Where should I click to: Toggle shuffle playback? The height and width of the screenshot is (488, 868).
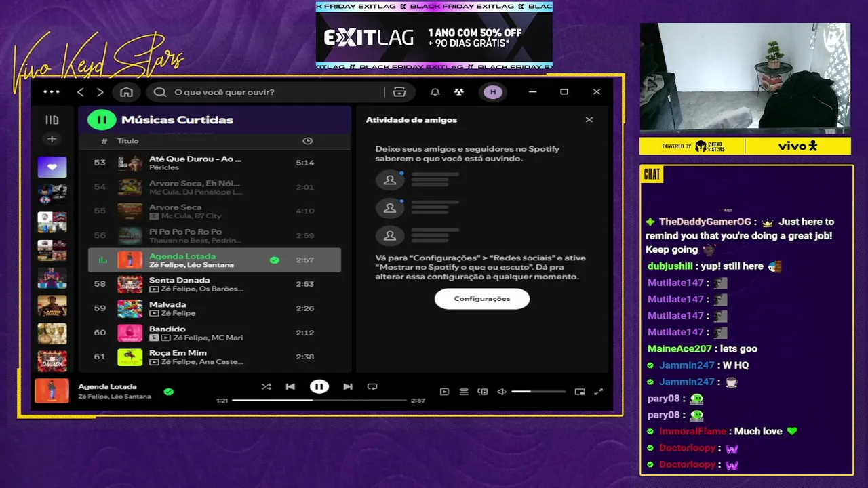coord(266,387)
